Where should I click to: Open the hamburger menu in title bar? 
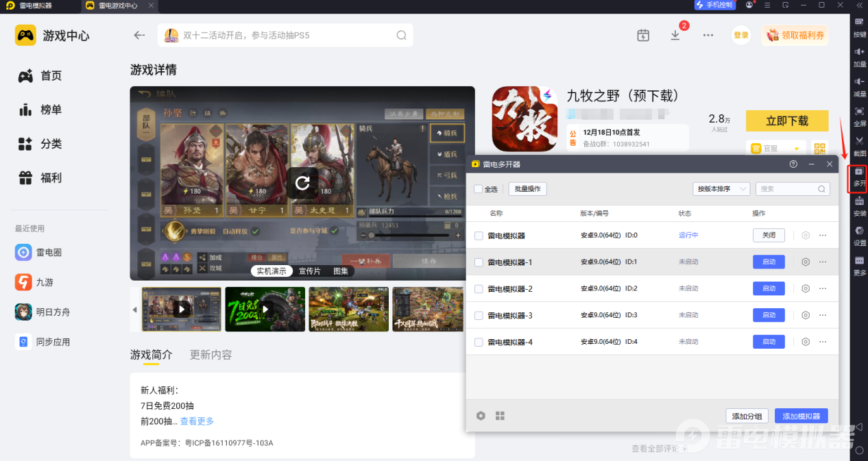tap(767, 5)
